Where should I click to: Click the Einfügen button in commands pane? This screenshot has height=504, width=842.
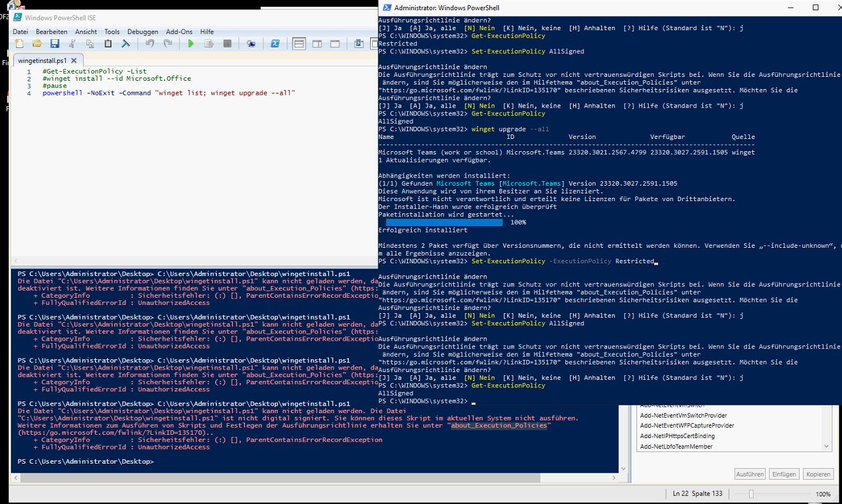pos(784,474)
